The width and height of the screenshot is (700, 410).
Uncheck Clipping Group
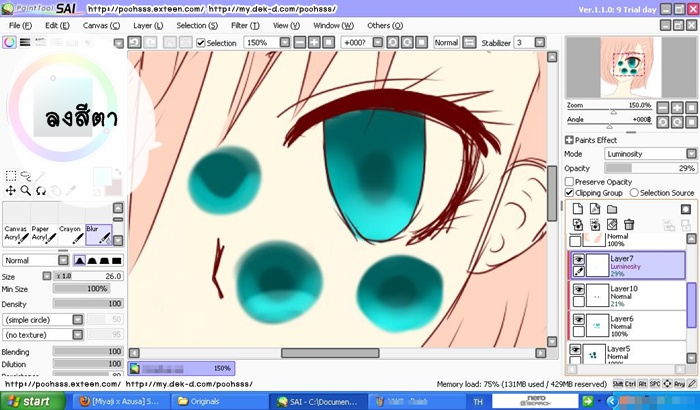click(x=569, y=192)
